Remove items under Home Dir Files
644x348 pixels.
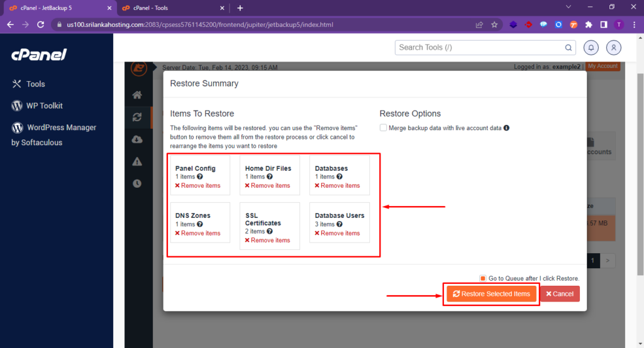point(267,186)
